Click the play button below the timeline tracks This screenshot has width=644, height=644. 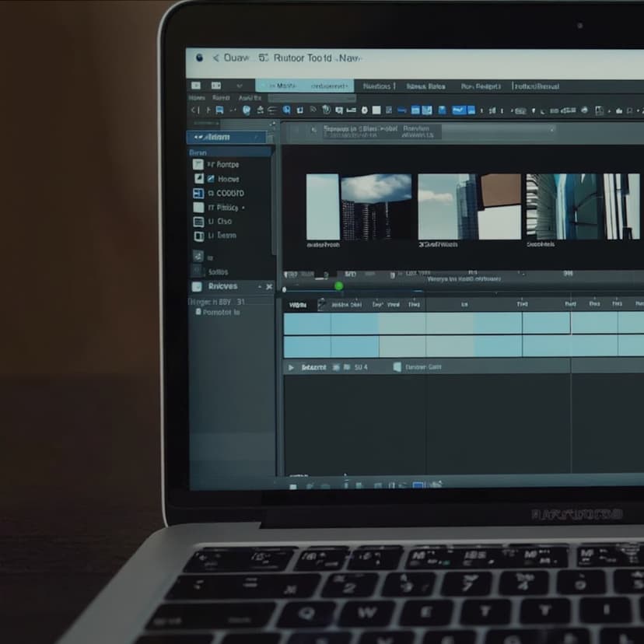click(x=291, y=367)
